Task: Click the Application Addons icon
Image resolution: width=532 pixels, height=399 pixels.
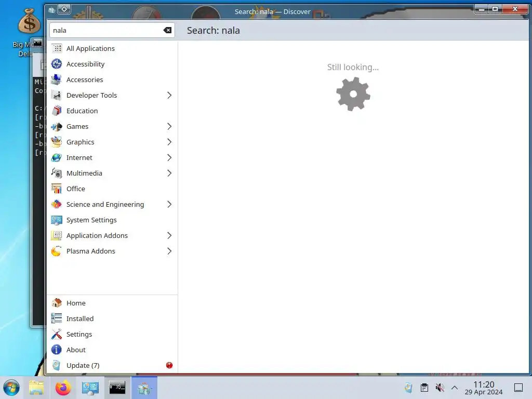Action: pos(56,236)
